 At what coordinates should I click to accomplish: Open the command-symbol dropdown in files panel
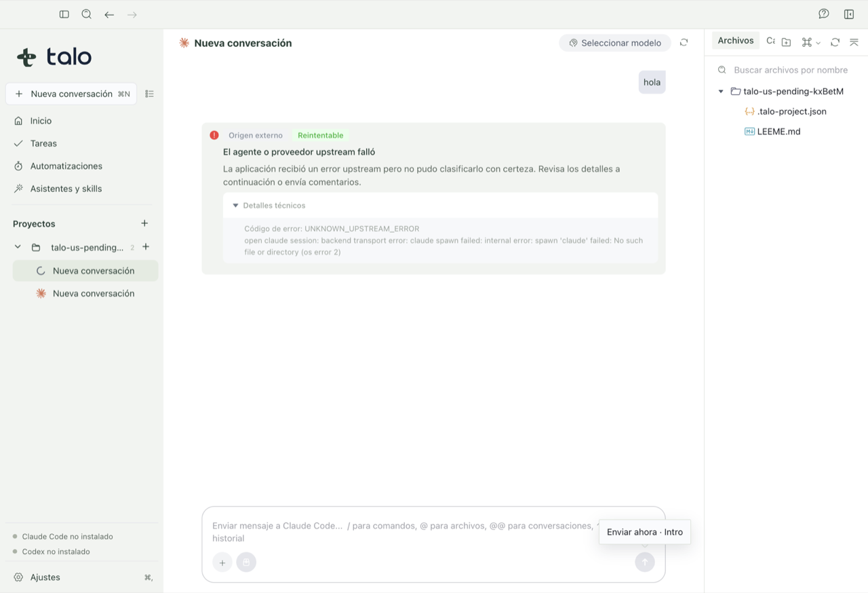coord(811,42)
